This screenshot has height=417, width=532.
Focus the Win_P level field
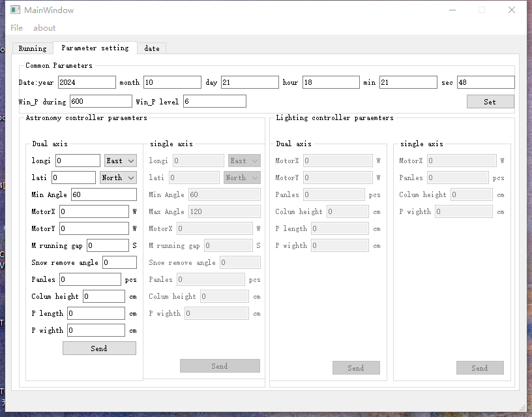coord(214,101)
